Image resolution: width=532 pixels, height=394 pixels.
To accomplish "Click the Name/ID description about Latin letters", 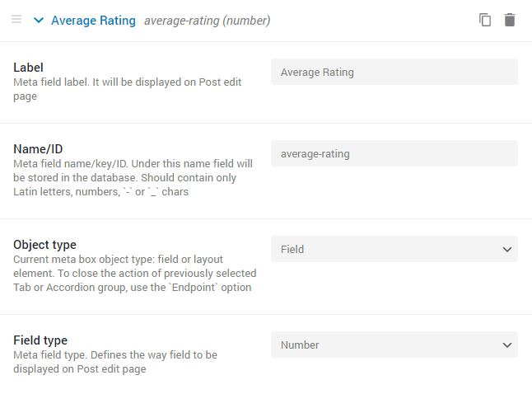I will pyautogui.click(x=133, y=178).
